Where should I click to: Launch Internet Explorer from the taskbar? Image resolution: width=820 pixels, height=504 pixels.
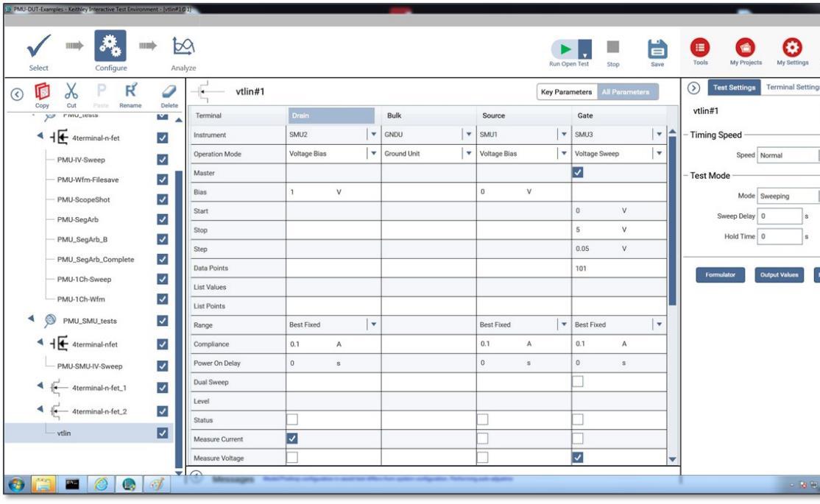tap(100, 485)
